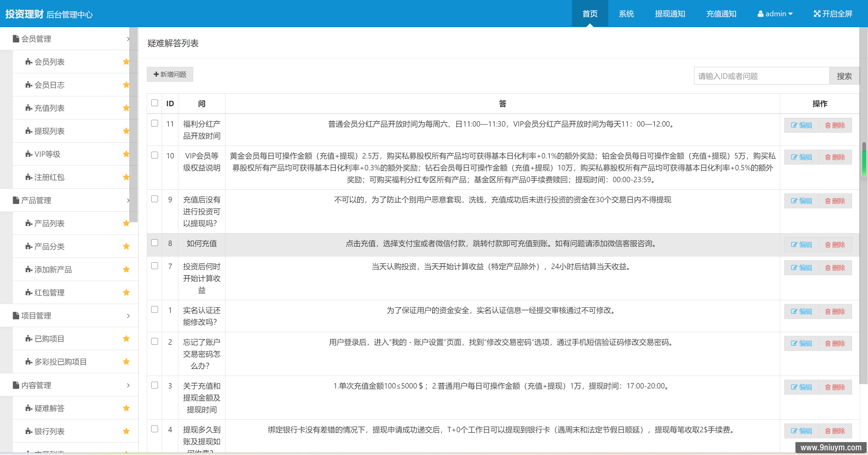Collapse the 项目管理 section chevron
The width and height of the screenshot is (868, 455).
pyautogui.click(x=128, y=316)
